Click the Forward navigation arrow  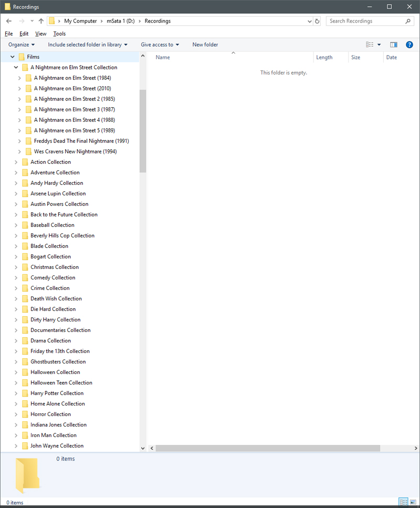22,21
